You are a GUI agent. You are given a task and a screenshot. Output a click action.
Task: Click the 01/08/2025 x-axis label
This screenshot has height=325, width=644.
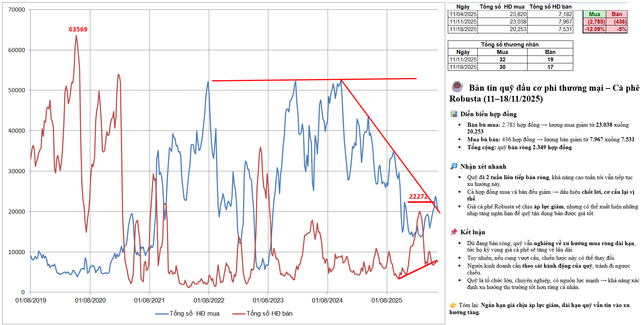tap(386, 300)
